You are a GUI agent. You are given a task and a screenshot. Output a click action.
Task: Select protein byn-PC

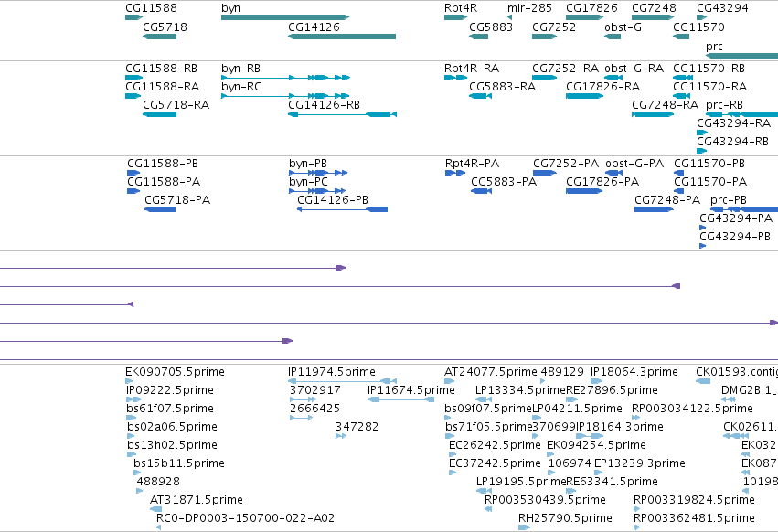coord(308,182)
